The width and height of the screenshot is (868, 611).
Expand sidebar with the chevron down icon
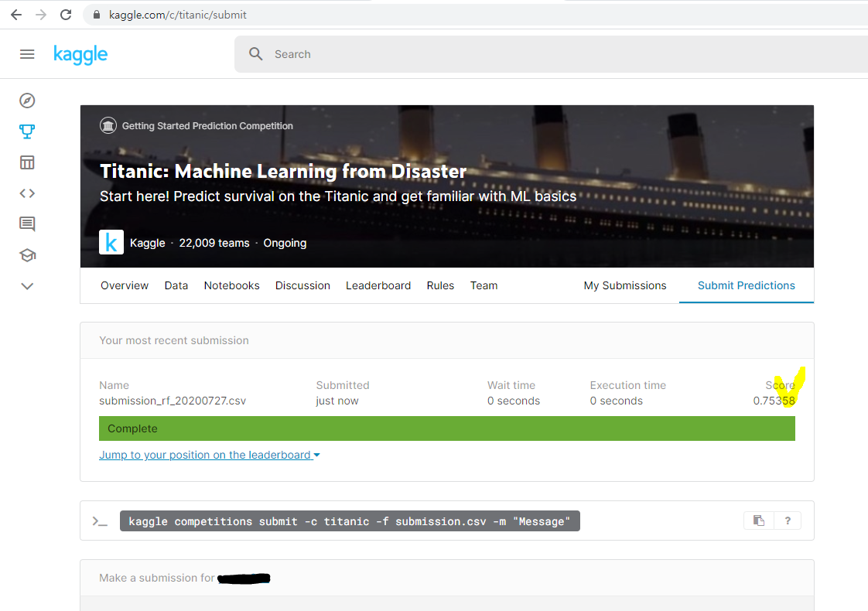tap(27, 286)
